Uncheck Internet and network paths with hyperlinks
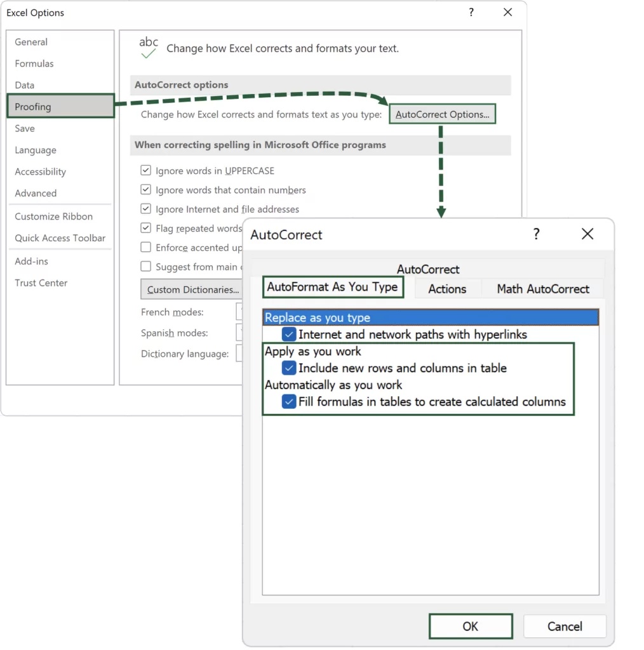 (289, 335)
